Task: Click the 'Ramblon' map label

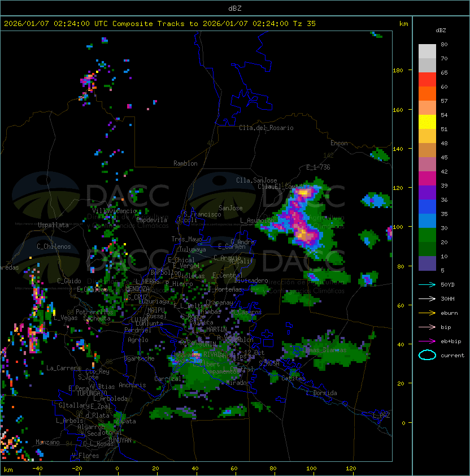Action: [185, 163]
